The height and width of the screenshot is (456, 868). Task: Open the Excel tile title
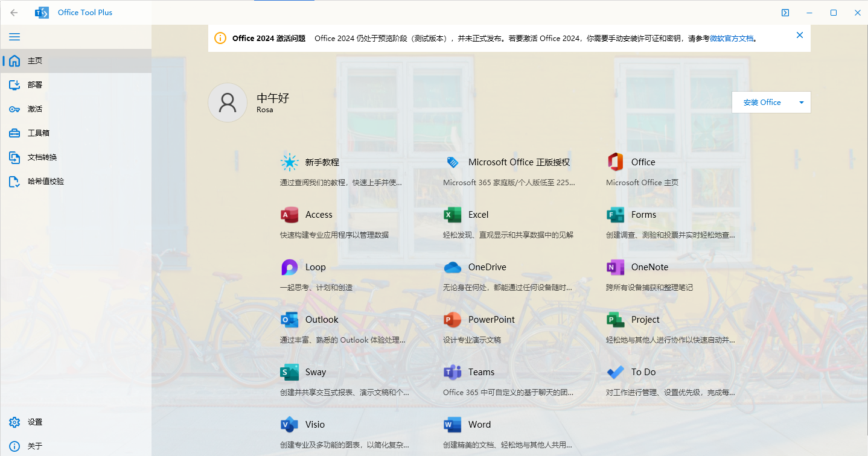(479, 215)
